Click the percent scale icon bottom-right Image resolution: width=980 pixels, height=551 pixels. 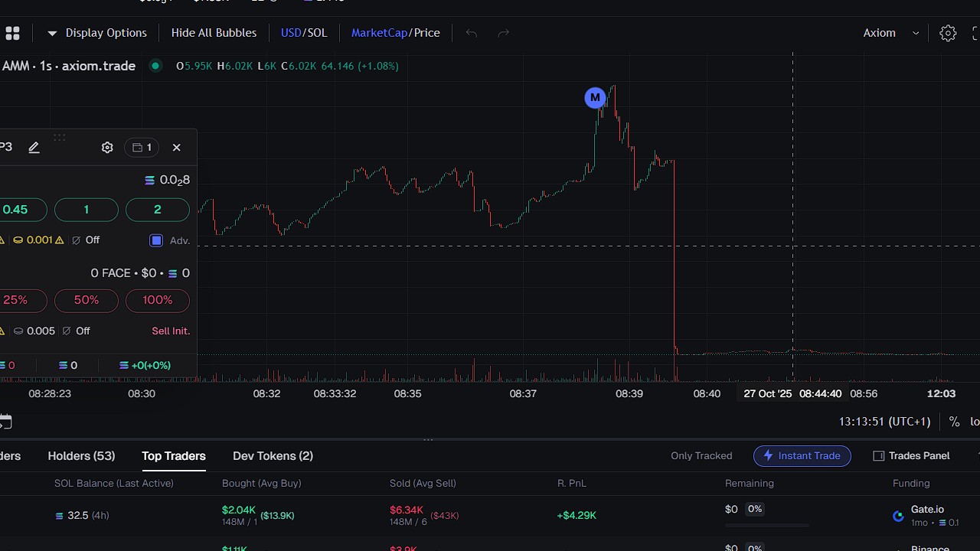pyautogui.click(x=954, y=422)
